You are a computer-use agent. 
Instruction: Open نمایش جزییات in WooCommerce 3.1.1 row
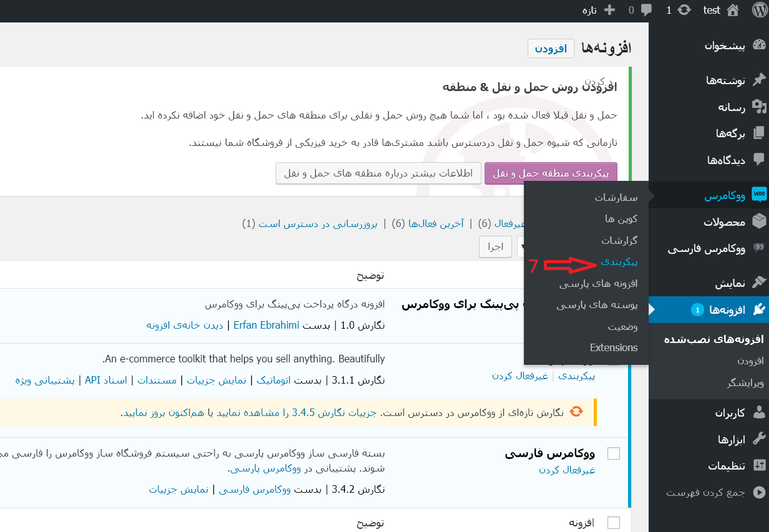(x=218, y=380)
